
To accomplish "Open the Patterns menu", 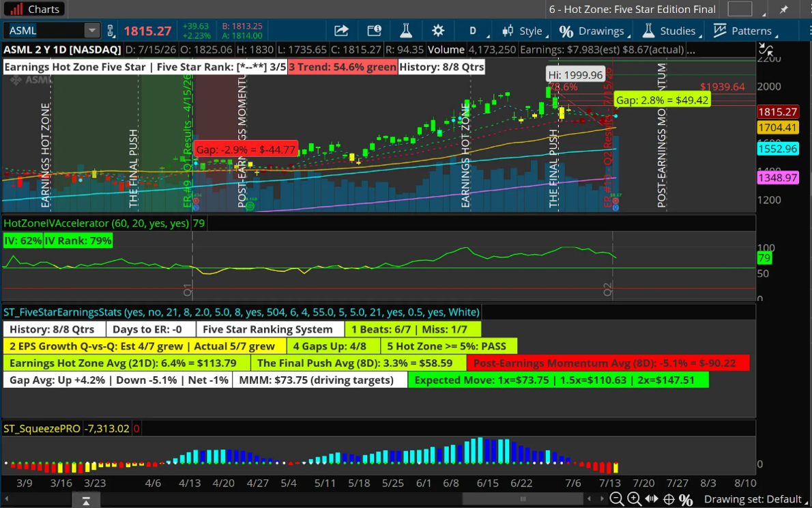I will [x=745, y=31].
